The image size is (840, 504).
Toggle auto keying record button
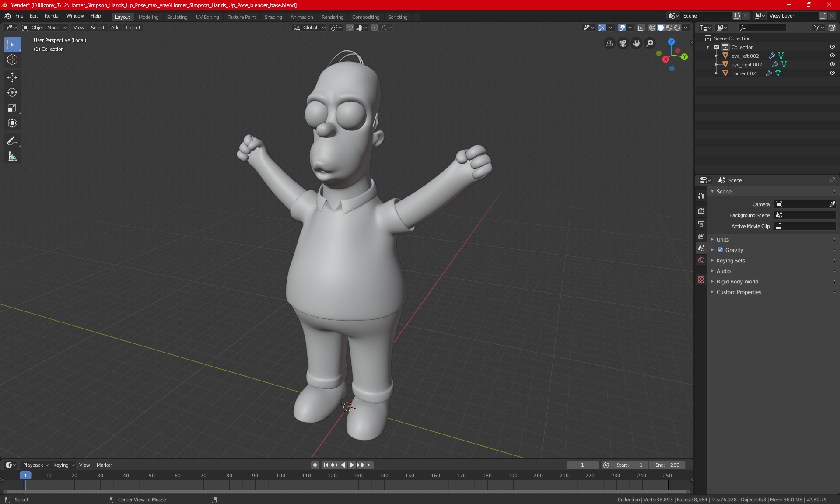coord(315,465)
